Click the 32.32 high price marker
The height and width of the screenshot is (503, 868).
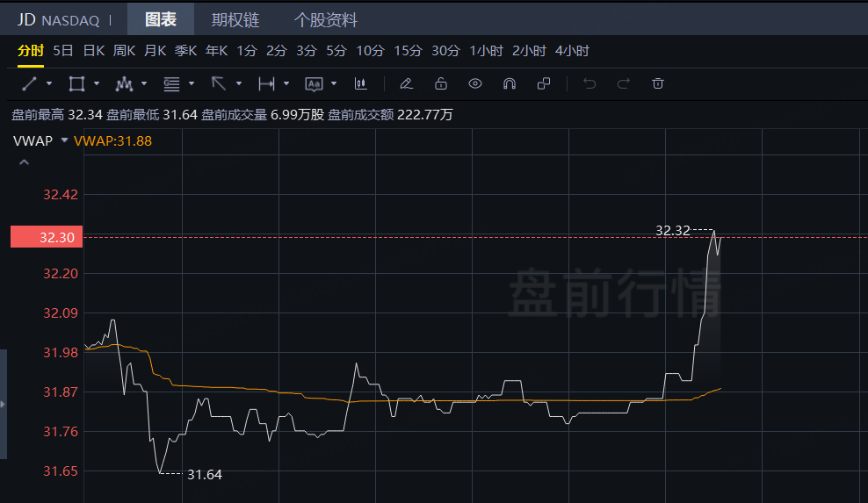click(x=673, y=230)
